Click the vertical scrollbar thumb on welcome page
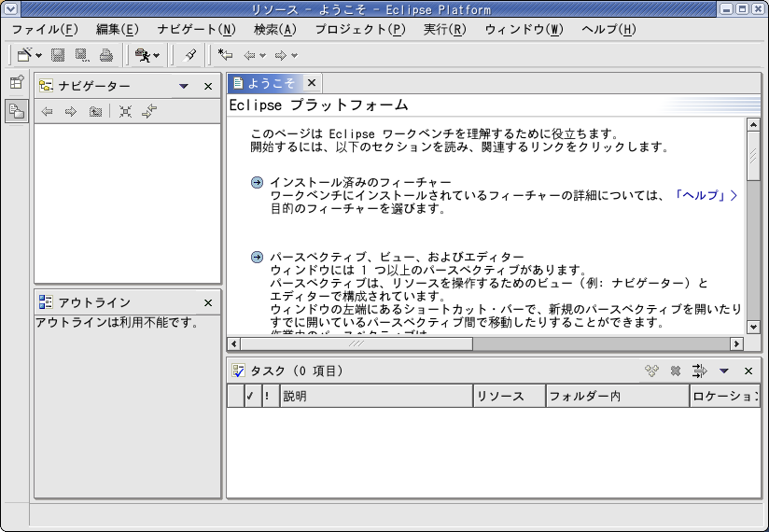Image resolution: width=769 pixels, height=532 pixels. coord(753,156)
